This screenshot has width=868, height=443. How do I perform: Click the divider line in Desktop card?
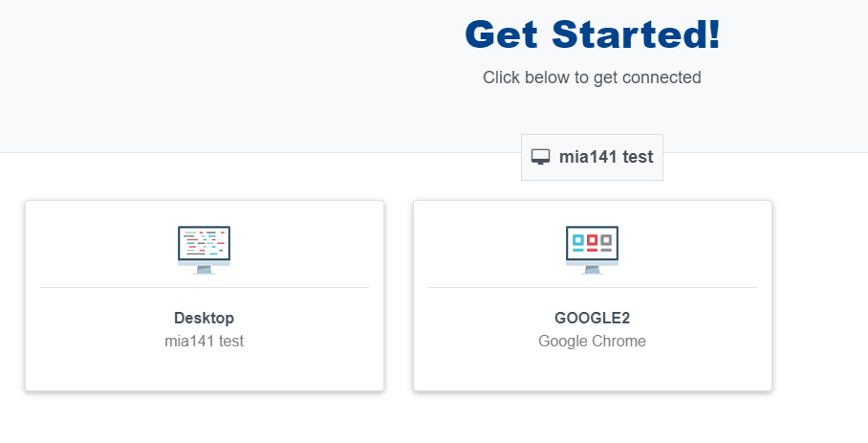coord(205,287)
